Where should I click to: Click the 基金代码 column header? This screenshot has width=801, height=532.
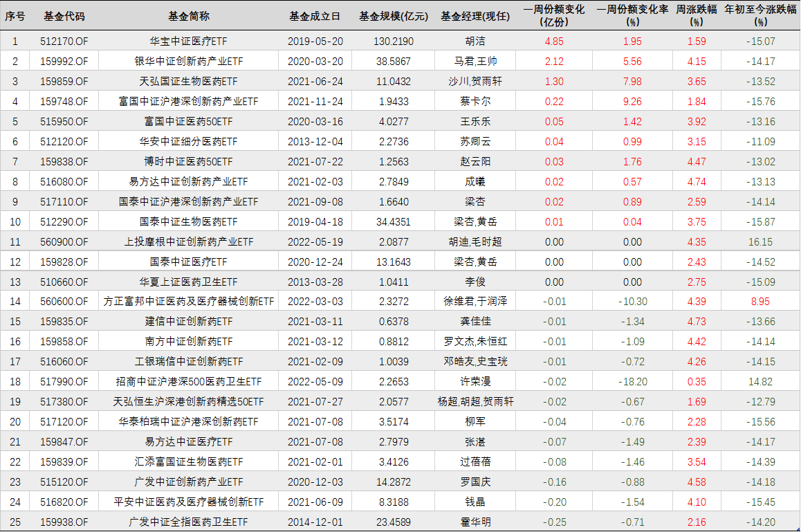pos(64,16)
